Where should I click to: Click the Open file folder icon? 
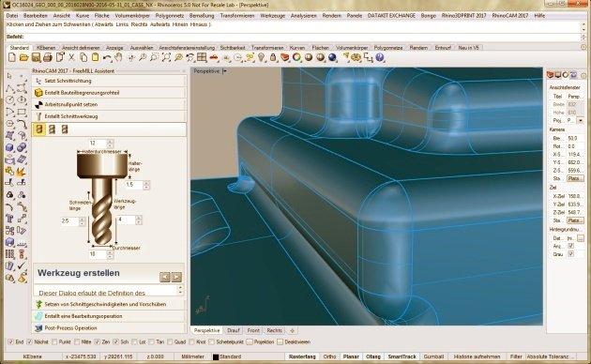(23, 57)
